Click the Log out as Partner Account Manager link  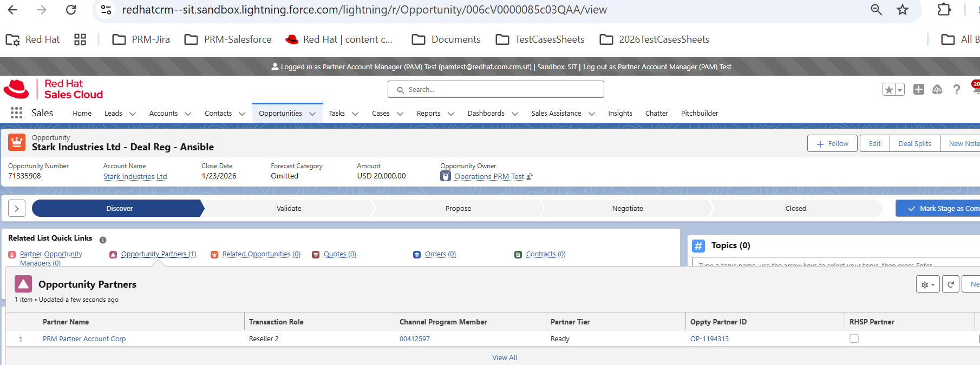(657, 67)
